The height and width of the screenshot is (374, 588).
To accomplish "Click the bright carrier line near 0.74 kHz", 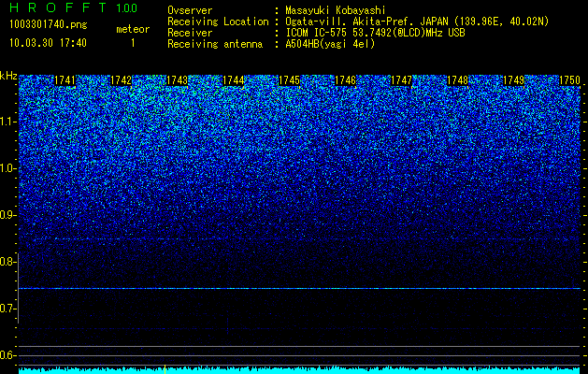I will pos(299,289).
